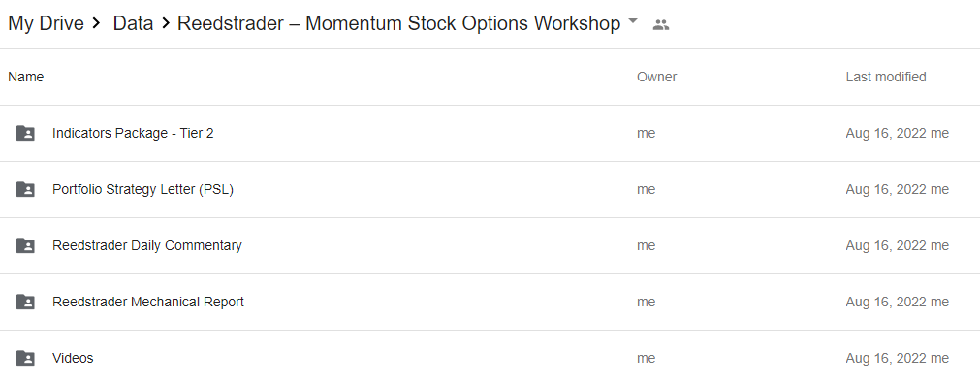The image size is (980, 384).
Task: Select Portfolio Strategy Letter (PSL) folder name
Action: tap(142, 189)
